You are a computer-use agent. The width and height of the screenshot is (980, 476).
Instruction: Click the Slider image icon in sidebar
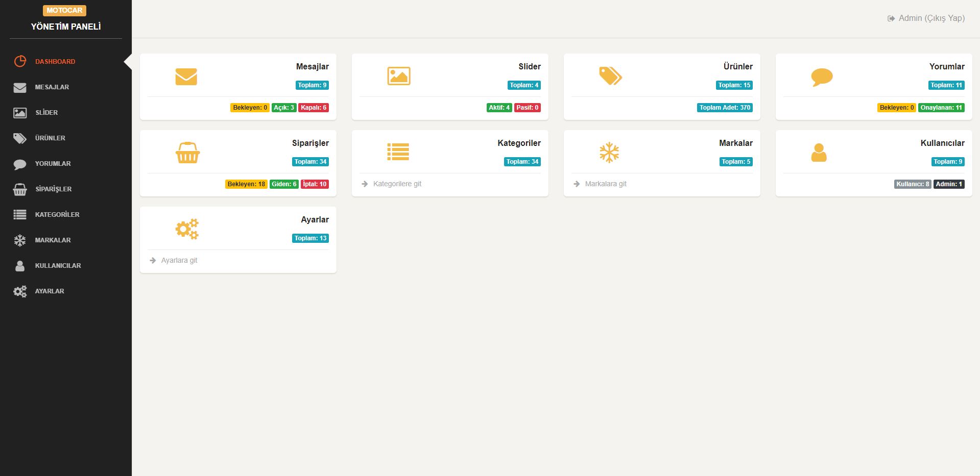pos(20,113)
